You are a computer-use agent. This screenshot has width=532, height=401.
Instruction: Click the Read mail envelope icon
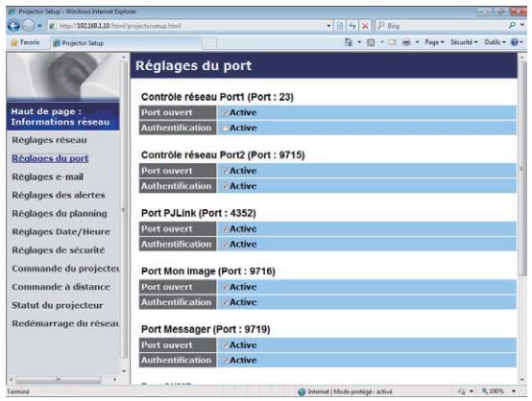point(392,42)
